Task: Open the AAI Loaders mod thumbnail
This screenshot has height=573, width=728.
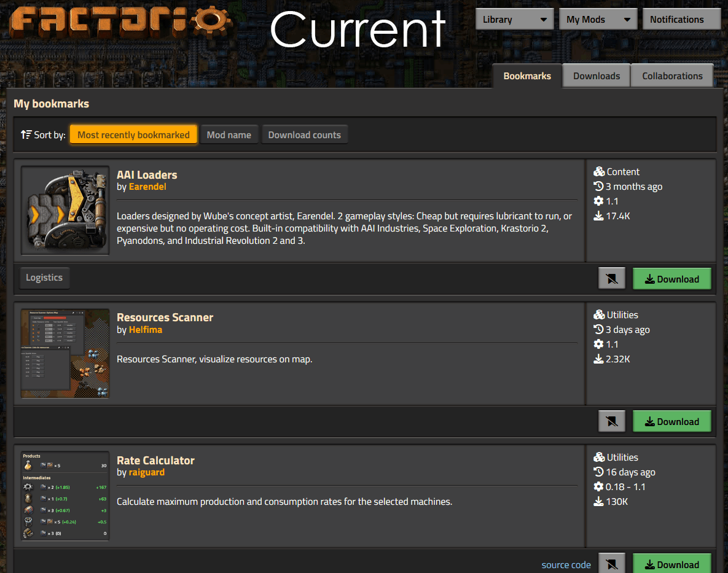Action: pyautogui.click(x=65, y=210)
